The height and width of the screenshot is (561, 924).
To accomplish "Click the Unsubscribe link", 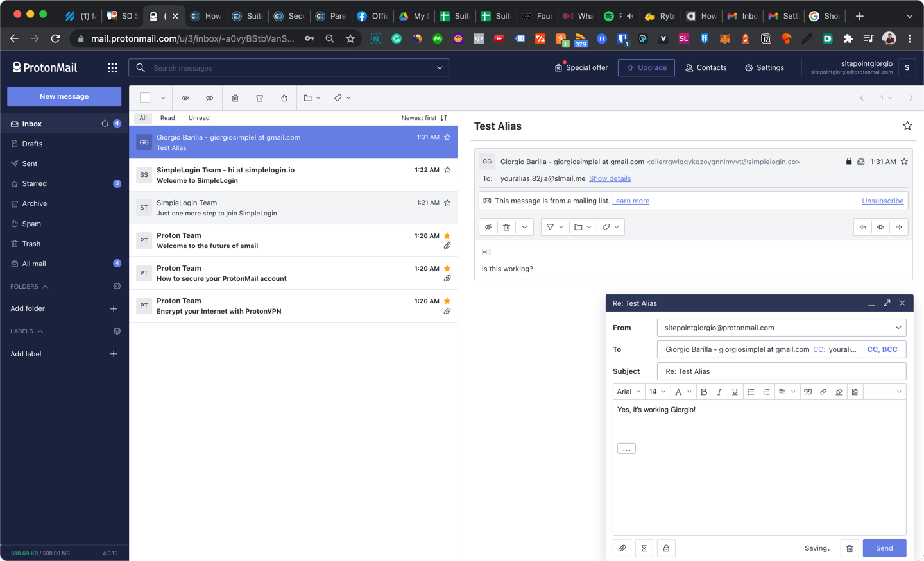I will [882, 201].
